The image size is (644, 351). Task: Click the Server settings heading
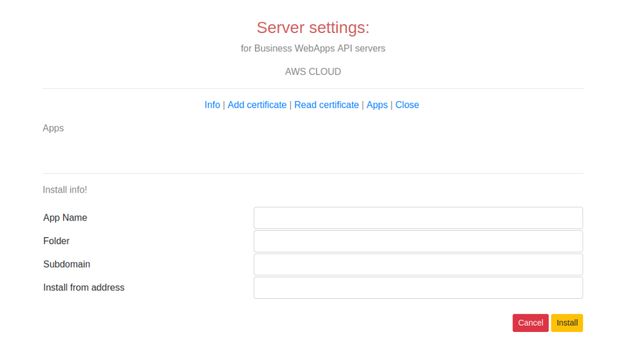313,27
